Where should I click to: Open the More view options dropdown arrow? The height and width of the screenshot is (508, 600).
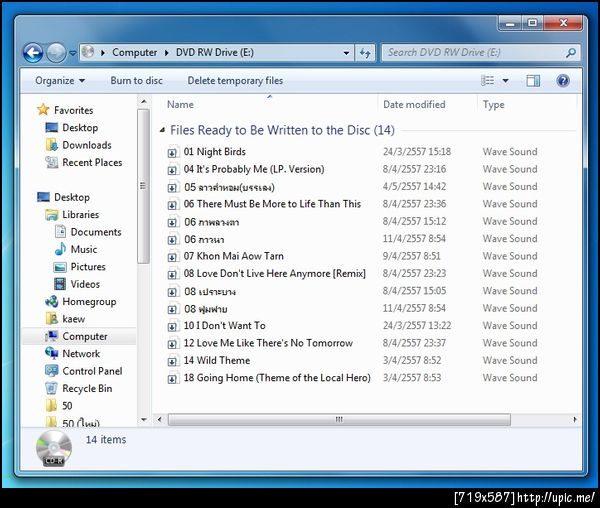click(505, 81)
